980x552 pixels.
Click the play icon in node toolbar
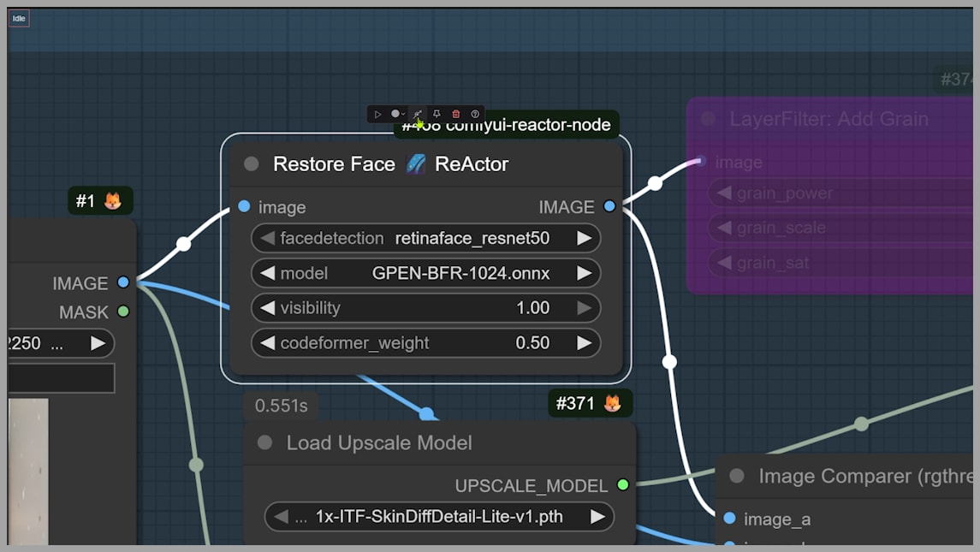pyautogui.click(x=377, y=114)
